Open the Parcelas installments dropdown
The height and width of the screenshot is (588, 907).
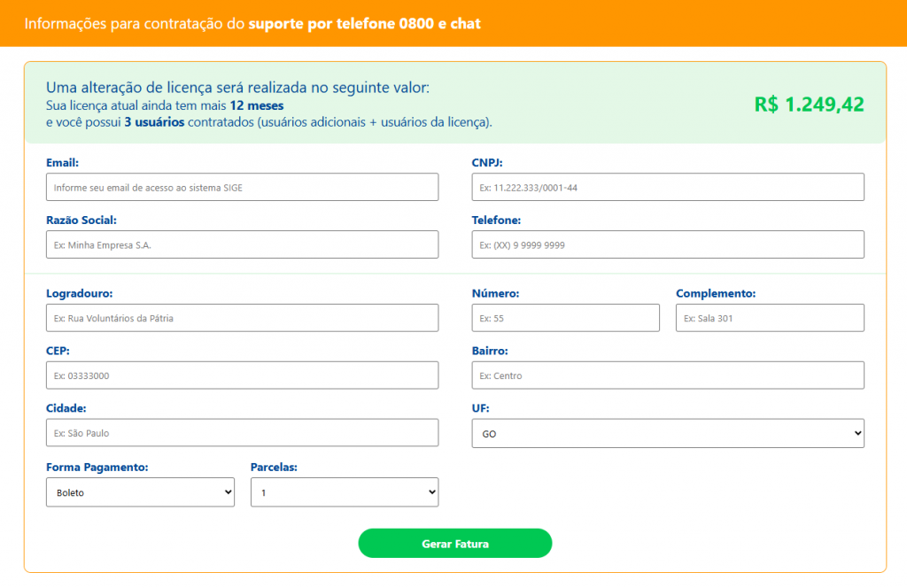345,492
